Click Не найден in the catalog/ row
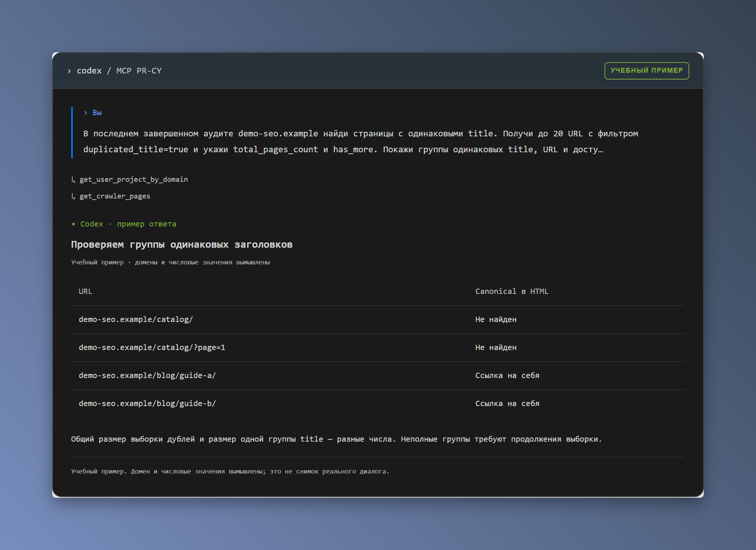This screenshot has width=756, height=550. (496, 320)
